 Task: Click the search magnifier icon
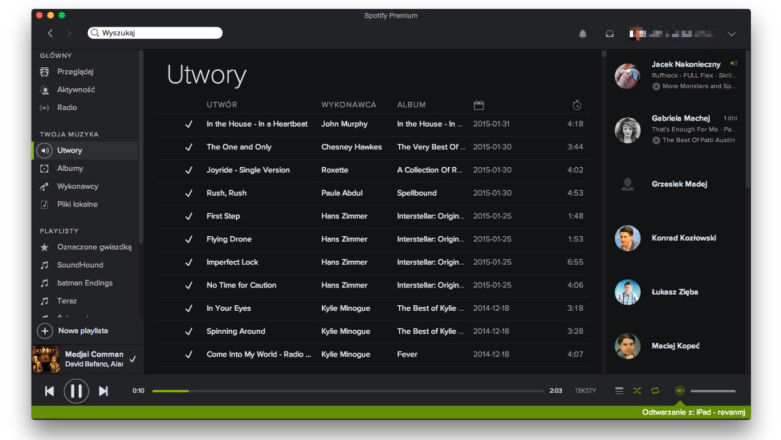coord(95,33)
